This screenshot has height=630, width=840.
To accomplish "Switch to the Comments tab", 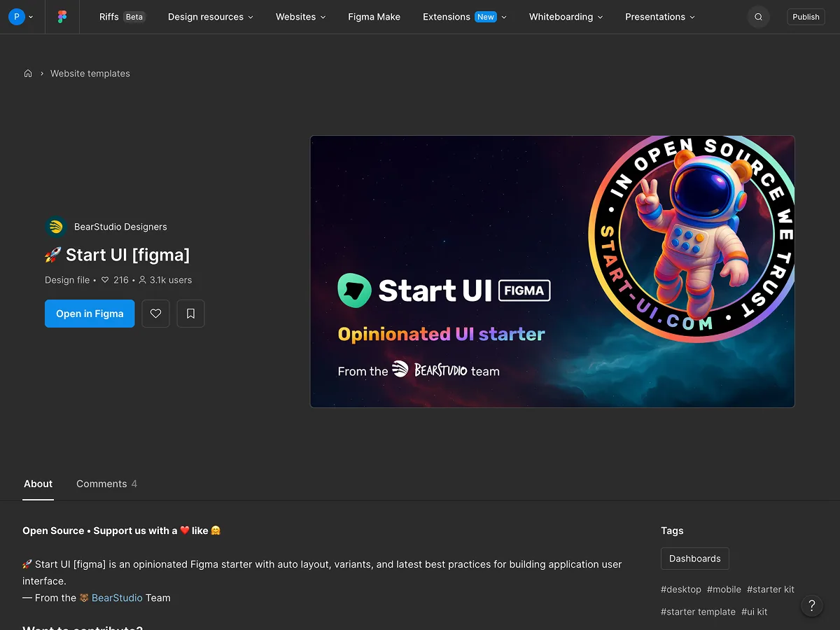I will 106,484.
